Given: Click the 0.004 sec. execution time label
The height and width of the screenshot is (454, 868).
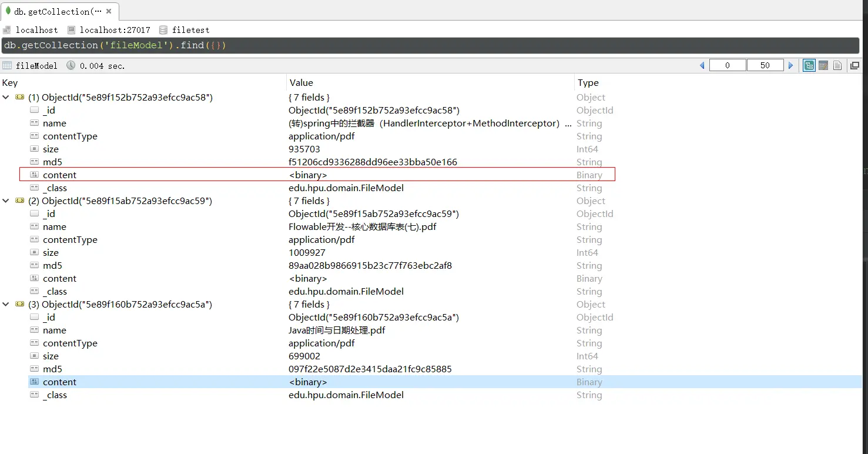Looking at the screenshot, I should (x=102, y=66).
